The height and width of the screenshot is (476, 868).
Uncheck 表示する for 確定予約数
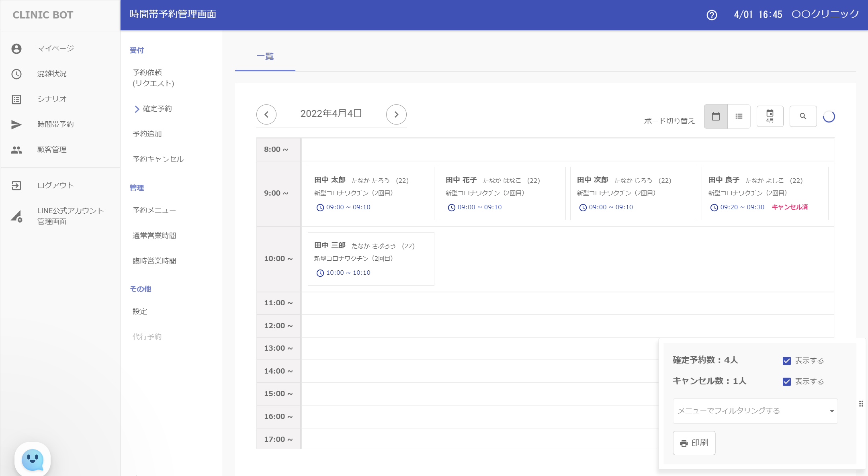click(x=787, y=361)
